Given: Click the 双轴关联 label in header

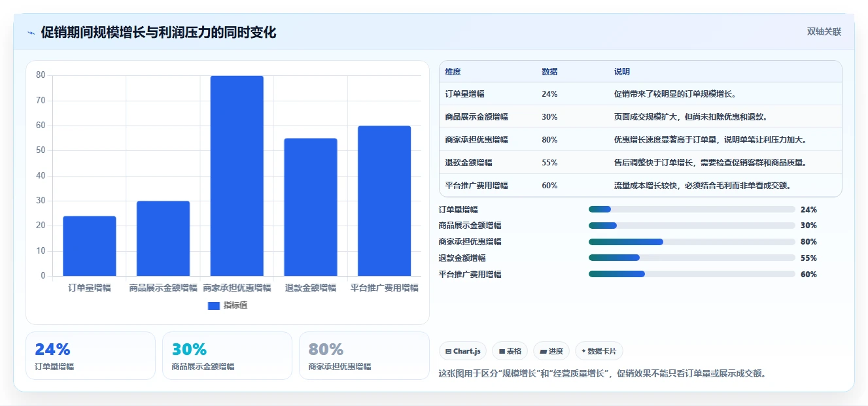Looking at the screenshot, I should click(824, 31).
